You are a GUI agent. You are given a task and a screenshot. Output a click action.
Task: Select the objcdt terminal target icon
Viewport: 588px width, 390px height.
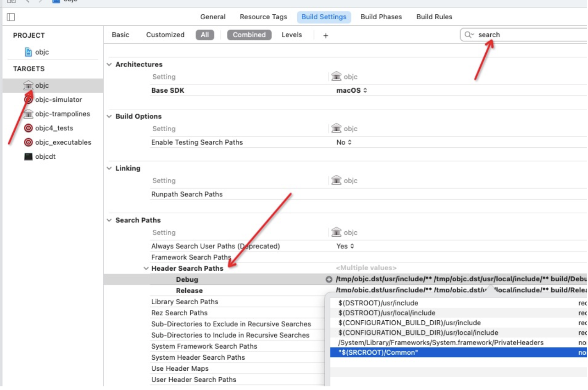click(x=28, y=156)
